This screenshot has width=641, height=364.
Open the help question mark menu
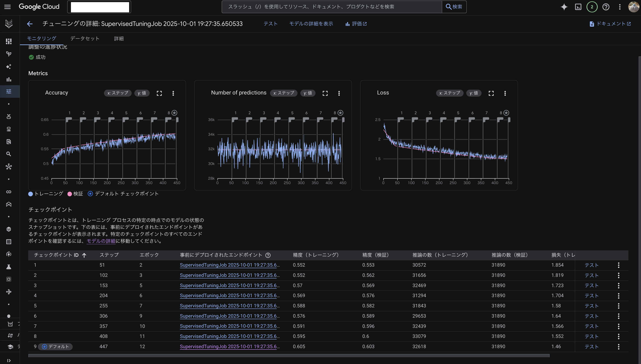pos(606,7)
